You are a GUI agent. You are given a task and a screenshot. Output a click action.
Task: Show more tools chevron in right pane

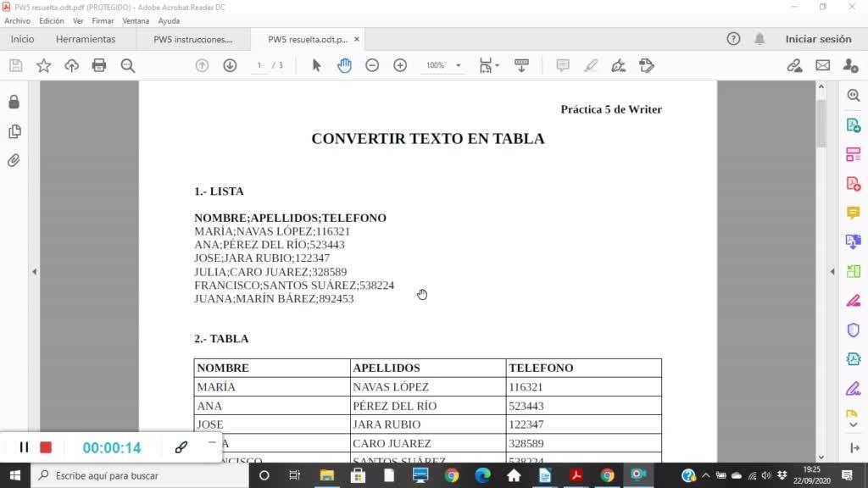click(x=853, y=425)
